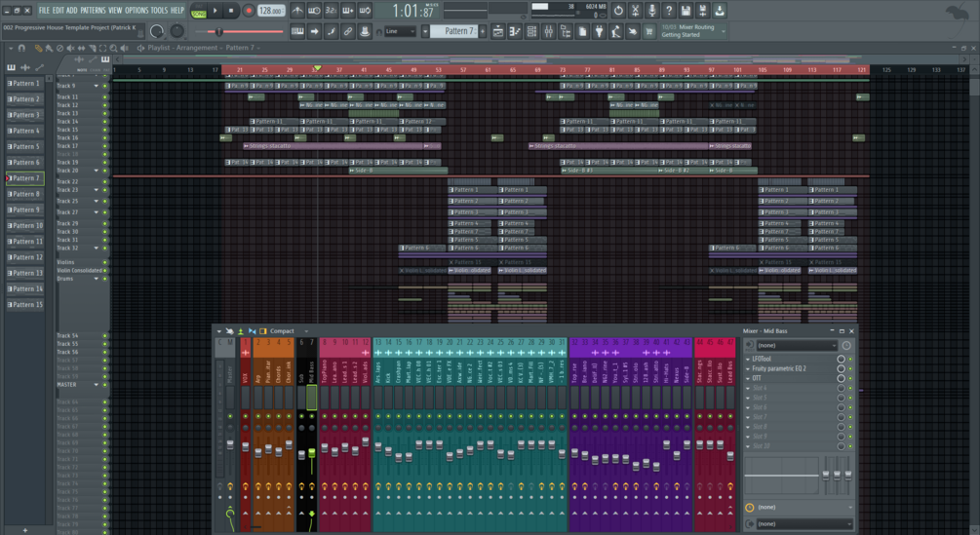Open the playlist view toolbar icon

[498, 31]
